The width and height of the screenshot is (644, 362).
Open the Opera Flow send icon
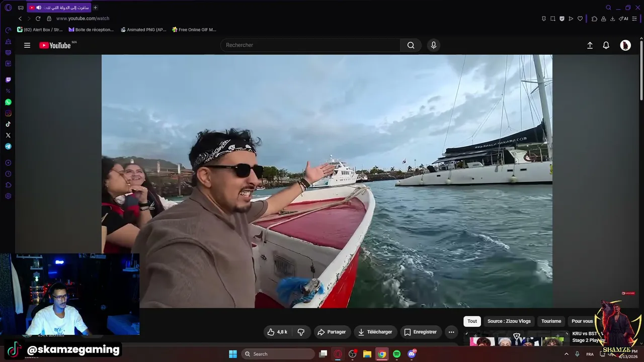[571, 19]
